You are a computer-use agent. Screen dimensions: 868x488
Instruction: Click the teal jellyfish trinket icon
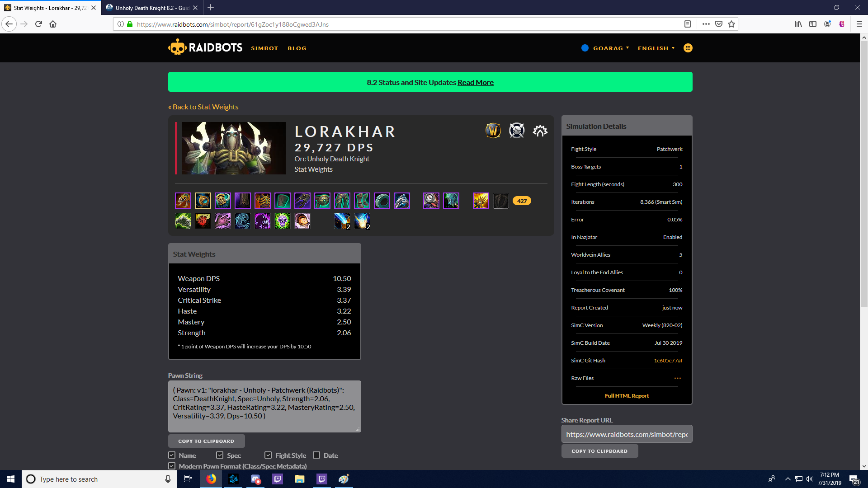pos(451,201)
